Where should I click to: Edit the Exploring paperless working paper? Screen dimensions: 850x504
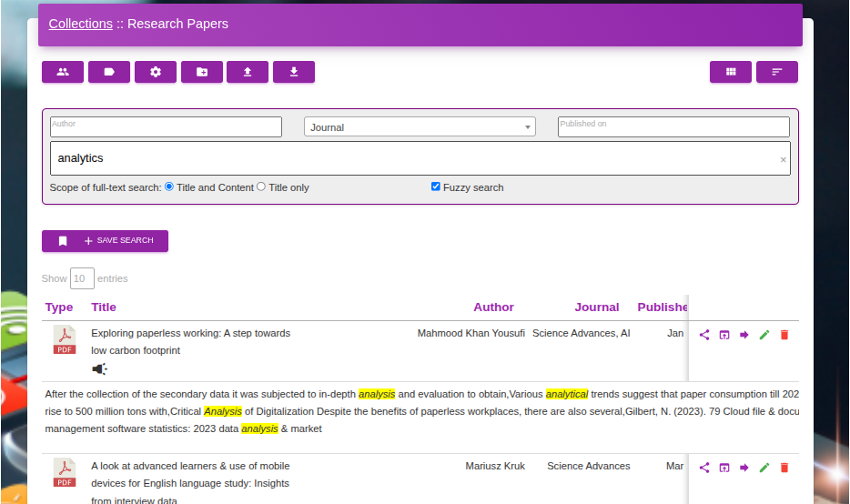(x=764, y=335)
